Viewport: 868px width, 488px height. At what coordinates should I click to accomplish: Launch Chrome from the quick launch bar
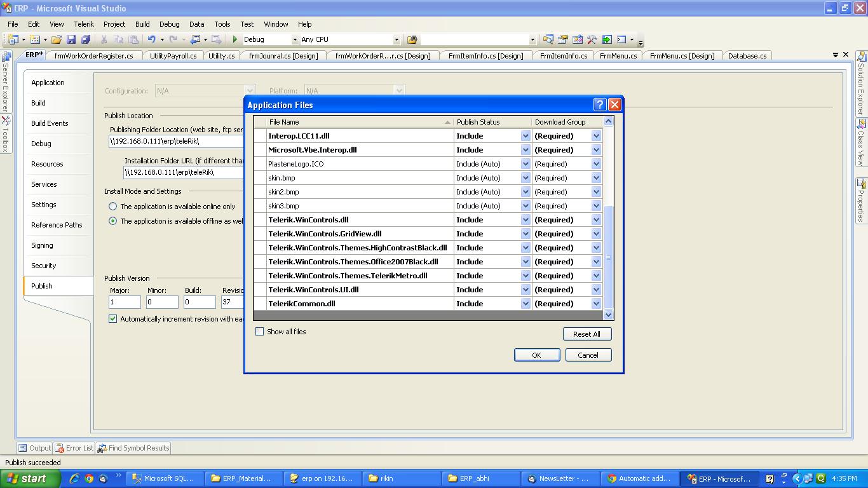(89, 478)
